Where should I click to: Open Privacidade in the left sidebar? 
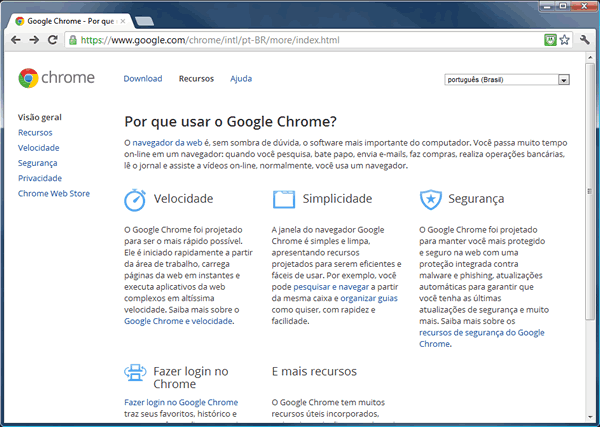[40, 178]
